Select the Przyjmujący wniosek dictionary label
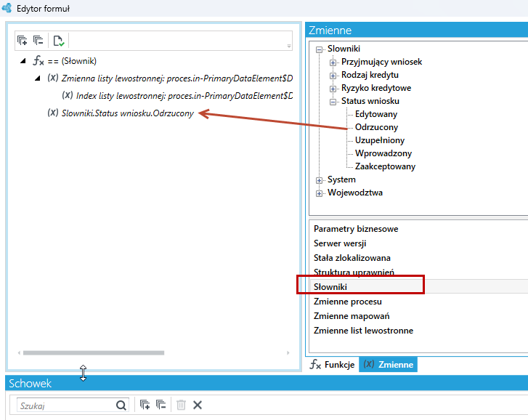528x420 pixels. click(381, 62)
